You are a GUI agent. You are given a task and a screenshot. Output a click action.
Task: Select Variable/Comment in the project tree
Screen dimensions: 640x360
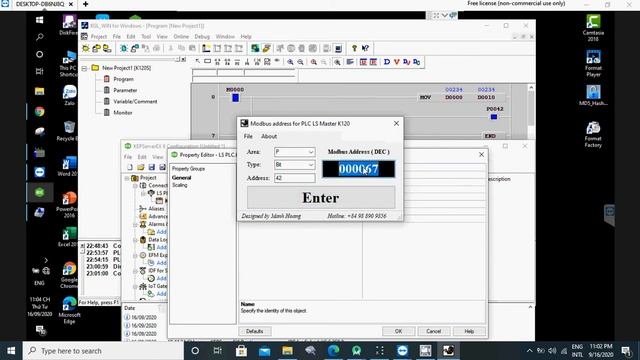click(x=135, y=101)
